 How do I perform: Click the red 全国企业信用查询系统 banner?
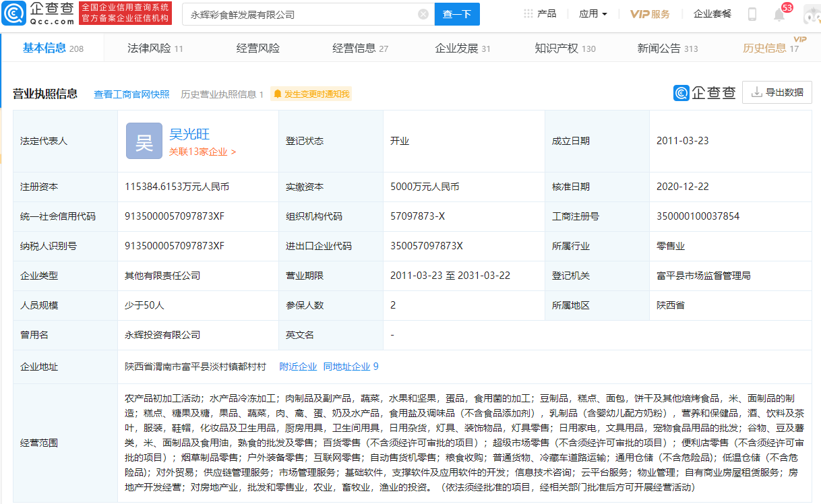[x=125, y=13]
